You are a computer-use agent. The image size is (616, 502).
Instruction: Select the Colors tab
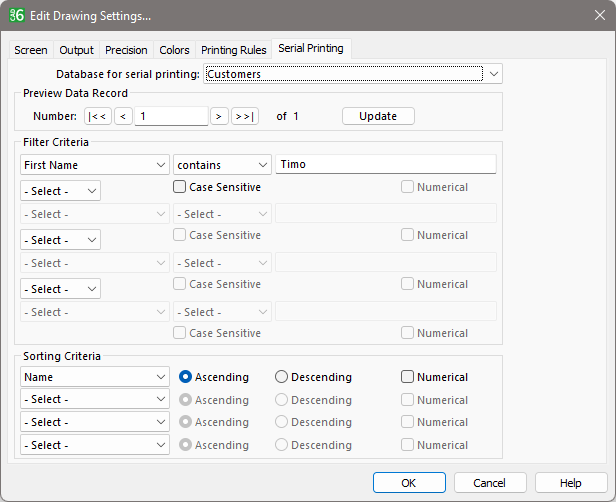(x=174, y=50)
